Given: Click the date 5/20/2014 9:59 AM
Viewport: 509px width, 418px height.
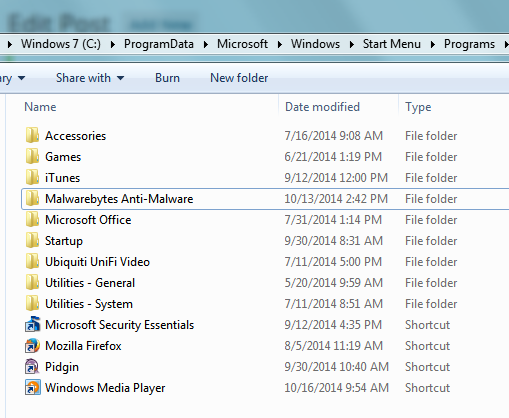Looking at the screenshot, I should click(x=334, y=283).
